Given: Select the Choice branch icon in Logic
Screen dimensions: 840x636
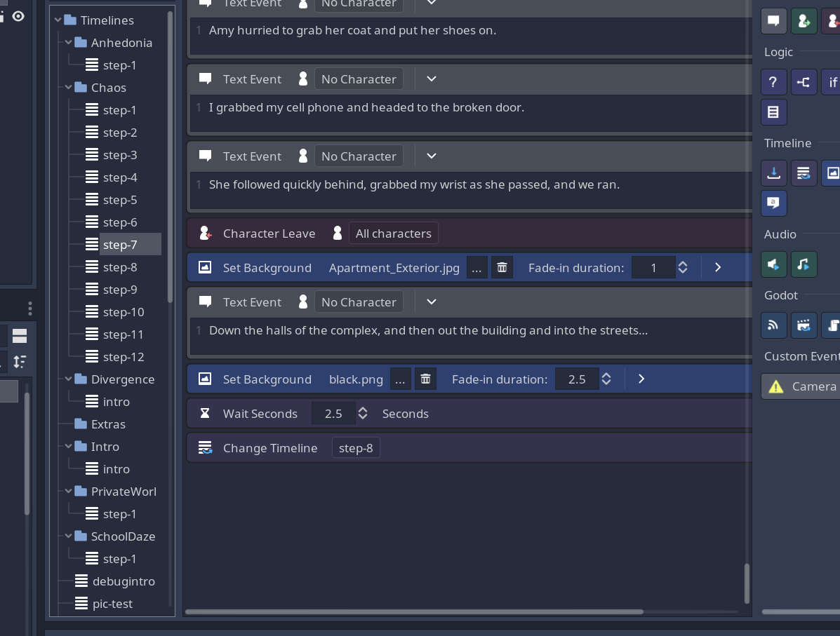Looking at the screenshot, I should click(804, 82).
